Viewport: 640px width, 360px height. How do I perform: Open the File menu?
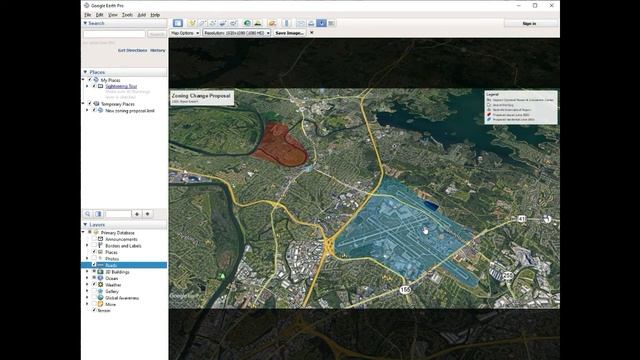point(87,15)
